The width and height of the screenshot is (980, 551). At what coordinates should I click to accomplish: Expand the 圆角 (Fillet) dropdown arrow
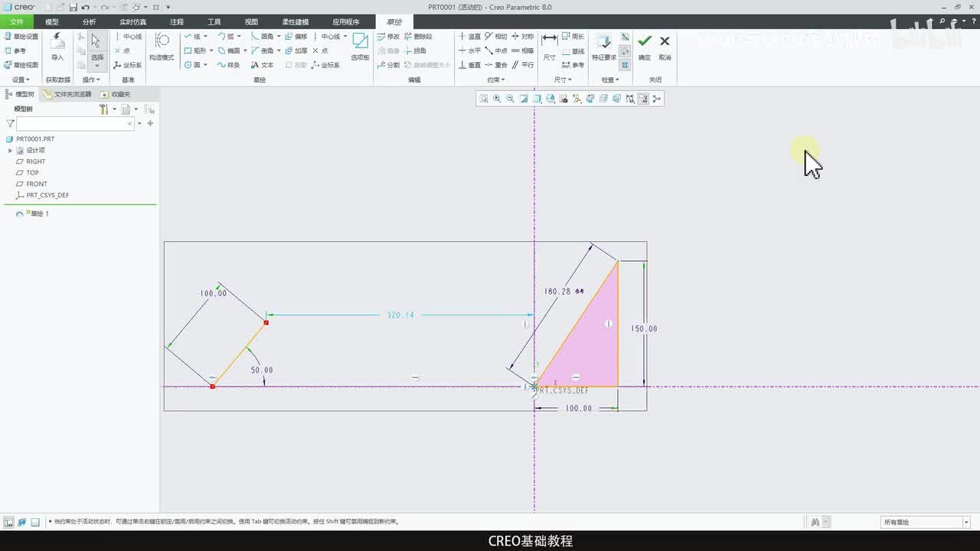point(279,36)
